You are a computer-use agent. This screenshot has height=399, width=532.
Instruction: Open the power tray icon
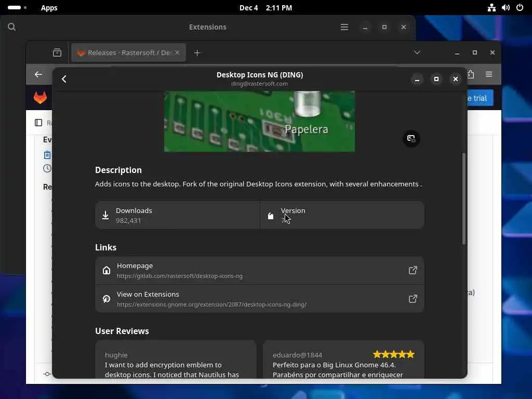pyautogui.click(x=520, y=7)
